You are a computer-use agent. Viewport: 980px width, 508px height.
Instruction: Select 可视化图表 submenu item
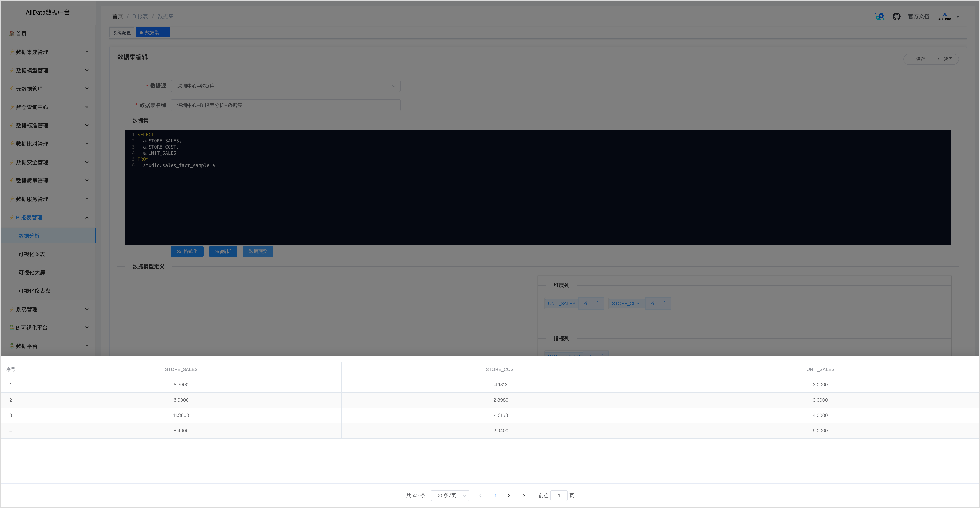pyautogui.click(x=48, y=254)
